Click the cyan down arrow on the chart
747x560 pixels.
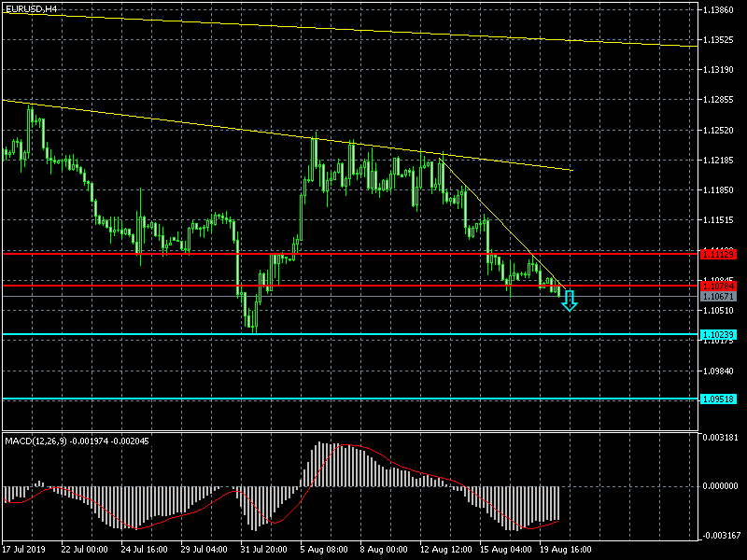point(569,301)
